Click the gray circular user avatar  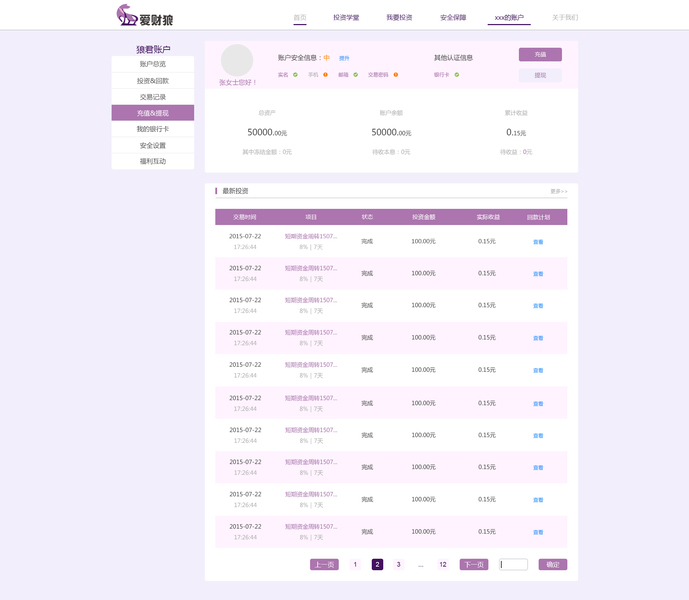click(x=237, y=60)
